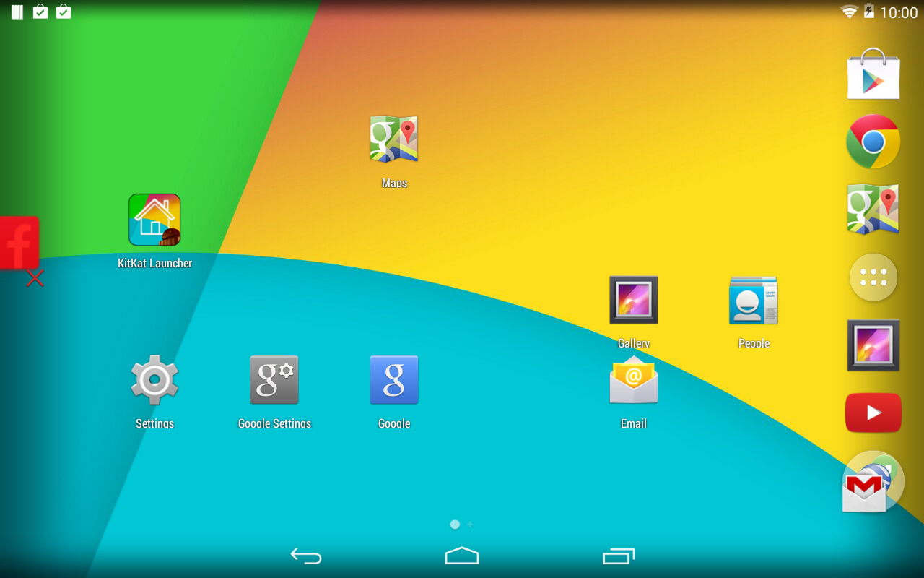This screenshot has width=924, height=578.
Task: Open Maps icon in the side dock
Action: tap(873, 209)
